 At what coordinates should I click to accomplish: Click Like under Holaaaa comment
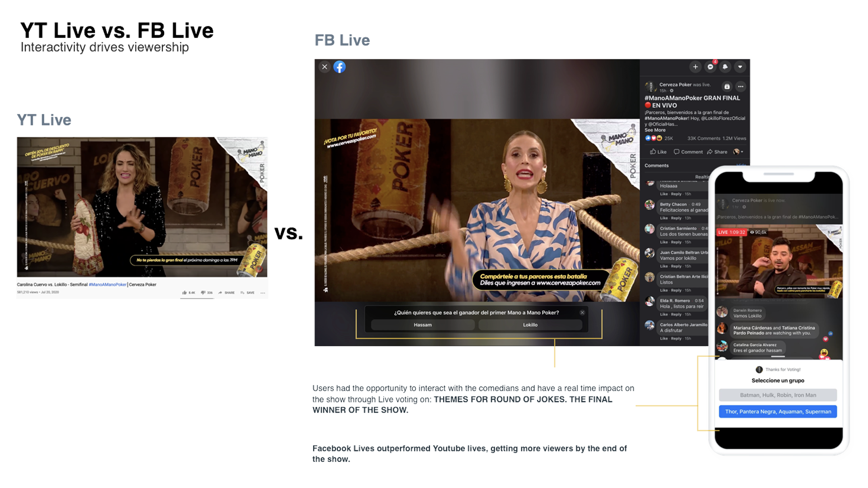pyautogui.click(x=664, y=194)
